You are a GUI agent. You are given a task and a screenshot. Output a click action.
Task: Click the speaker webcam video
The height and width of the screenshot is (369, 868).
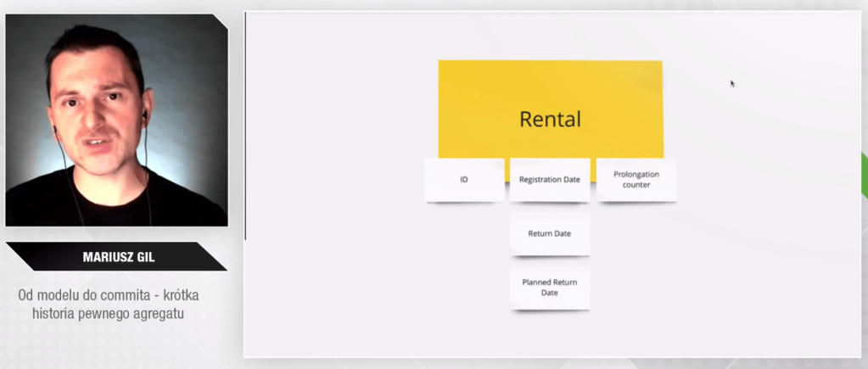[x=116, y=120]
